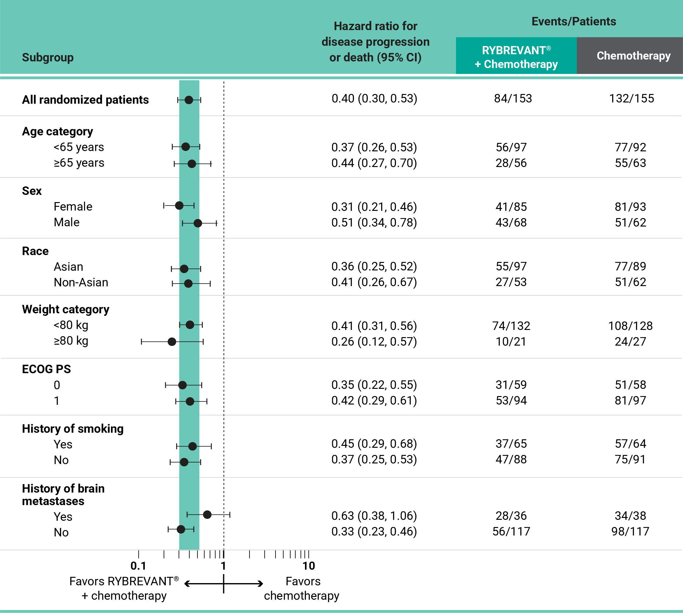Click the '<65 years' subgroup label

[79, 147]
